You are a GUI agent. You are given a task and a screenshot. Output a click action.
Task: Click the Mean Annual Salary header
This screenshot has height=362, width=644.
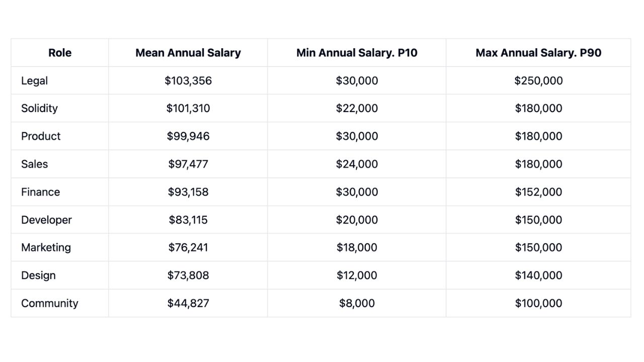188,53
